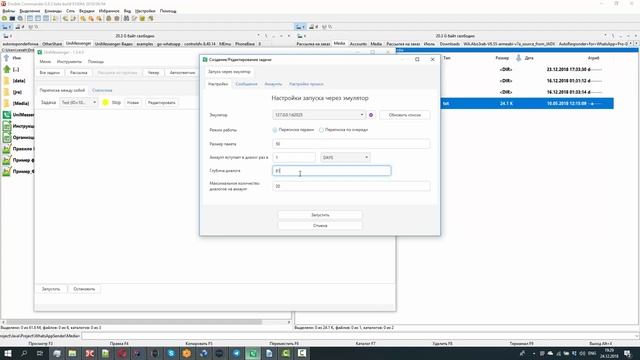
Task: Click the Double Commander command line input
Action: (x=360, y=336)
